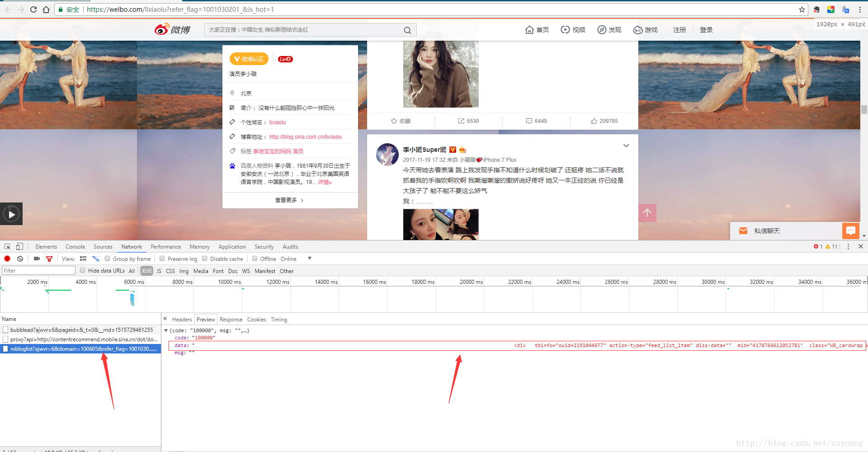868x452 pixels.
Task: Enable the Disable cache checkbox
Action: [205, 259]
